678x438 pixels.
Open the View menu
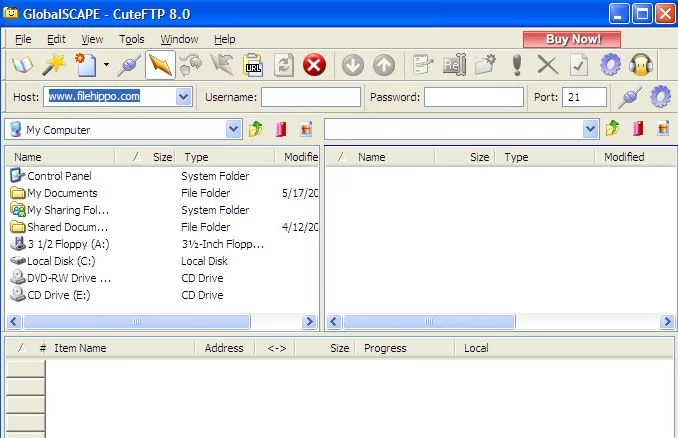(x=92, y=39)
